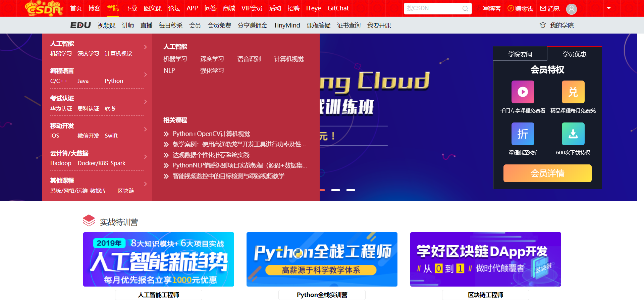Open 首页 in top navigation
The width and height of the screenshot is (644, 303).
tap(76, 8)
